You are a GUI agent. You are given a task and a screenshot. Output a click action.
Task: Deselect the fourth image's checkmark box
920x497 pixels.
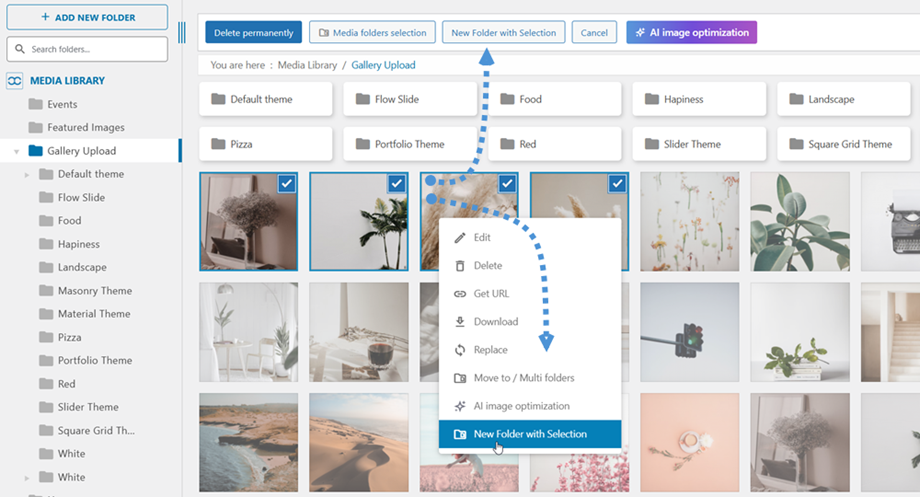pos(617,183)
